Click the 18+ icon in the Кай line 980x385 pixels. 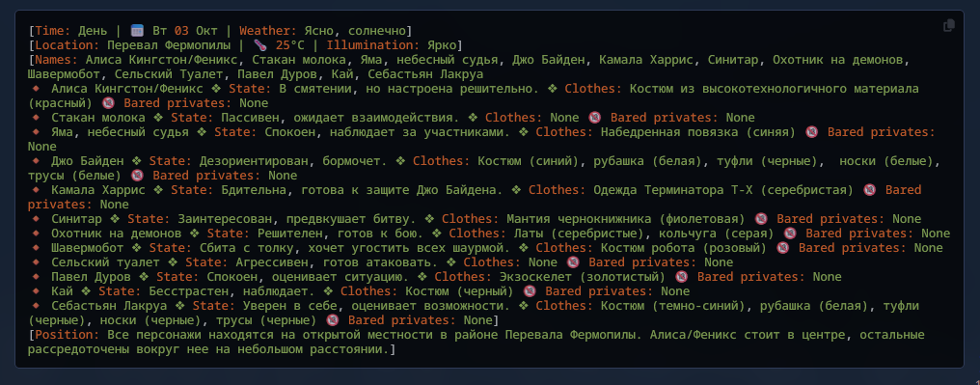click(530, 291)
